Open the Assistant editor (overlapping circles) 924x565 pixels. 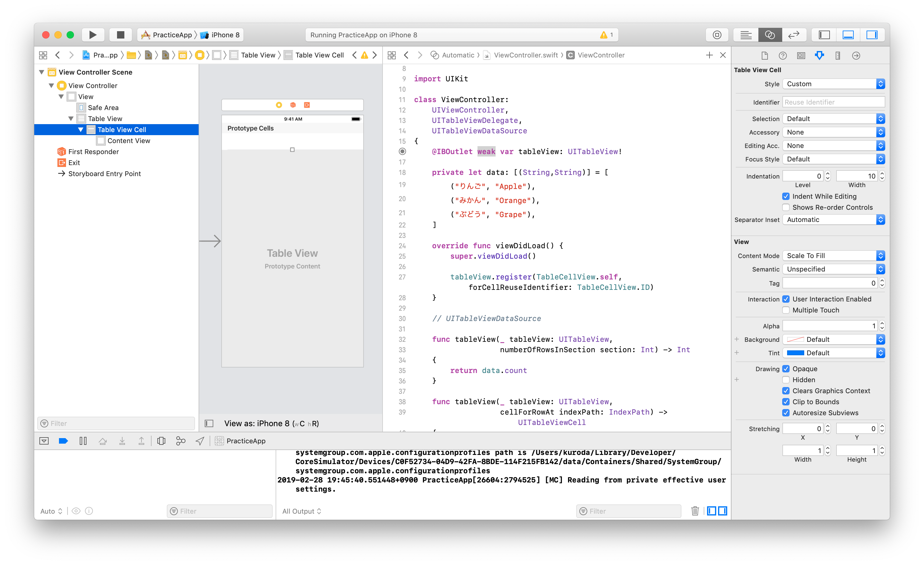point(769,35)
